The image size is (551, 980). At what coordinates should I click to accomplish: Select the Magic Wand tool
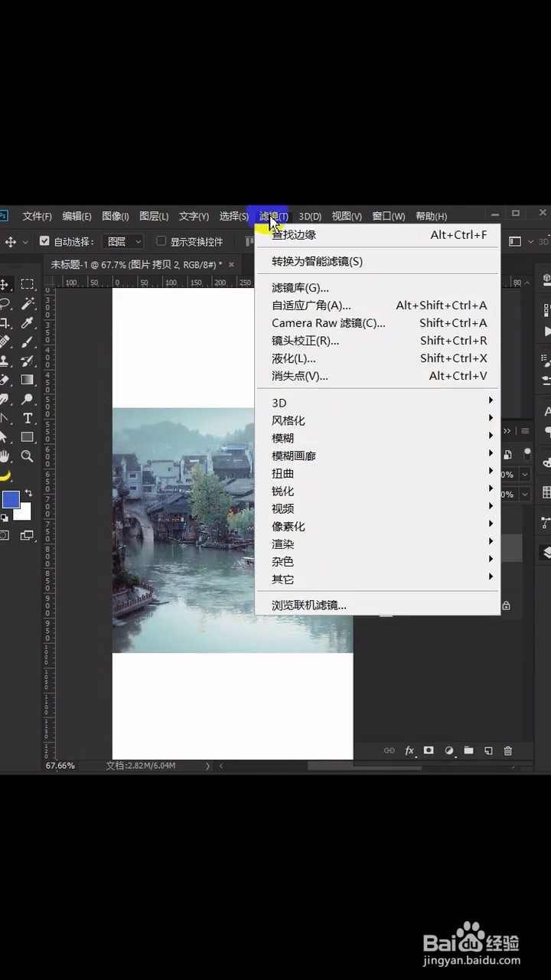[28, 303]
